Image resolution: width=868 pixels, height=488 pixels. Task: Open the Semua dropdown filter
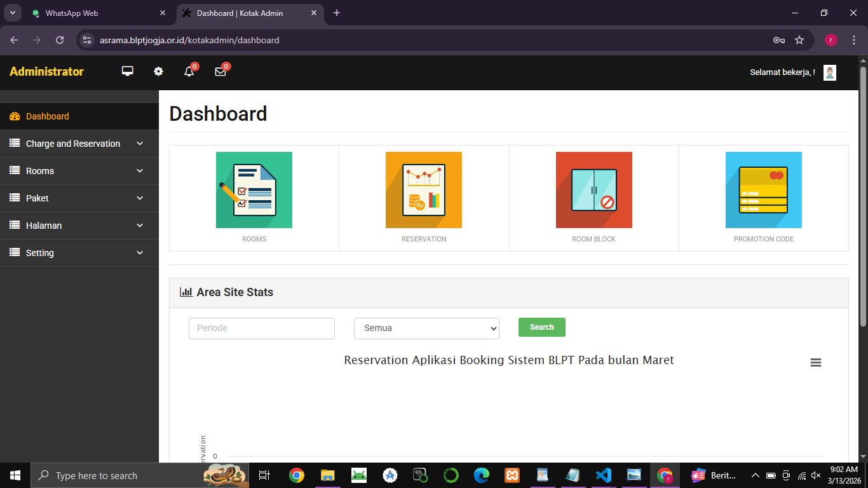point(426,329)
